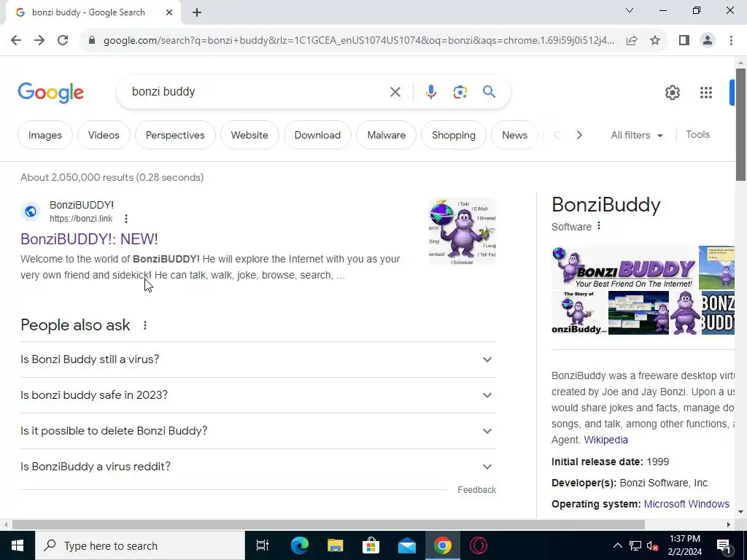Open the Microsoft Windows link

pyautogui.click(x=686, y=504)
